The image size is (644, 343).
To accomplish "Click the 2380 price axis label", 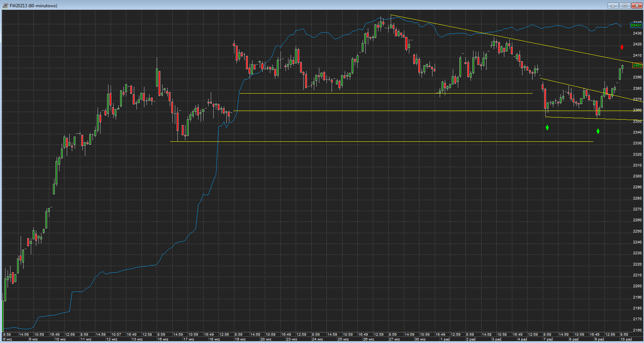I will 637,88.
